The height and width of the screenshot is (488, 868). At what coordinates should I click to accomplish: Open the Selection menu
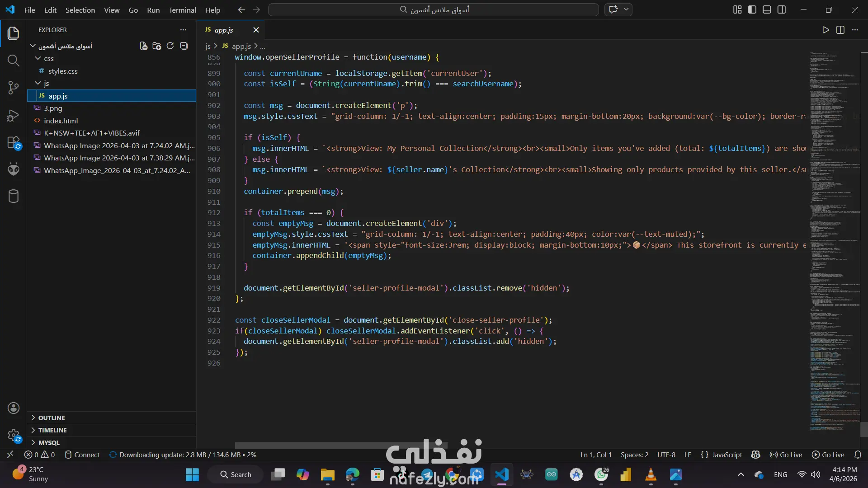[80, 10]
